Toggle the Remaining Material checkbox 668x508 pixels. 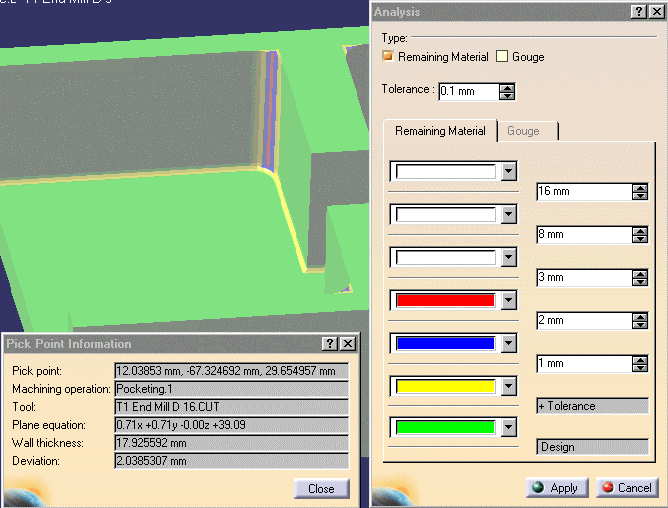(388, 57)
